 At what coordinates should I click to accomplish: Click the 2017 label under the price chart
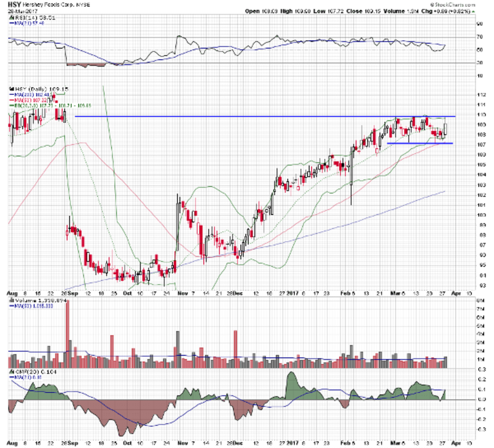[x=292, y=293]
